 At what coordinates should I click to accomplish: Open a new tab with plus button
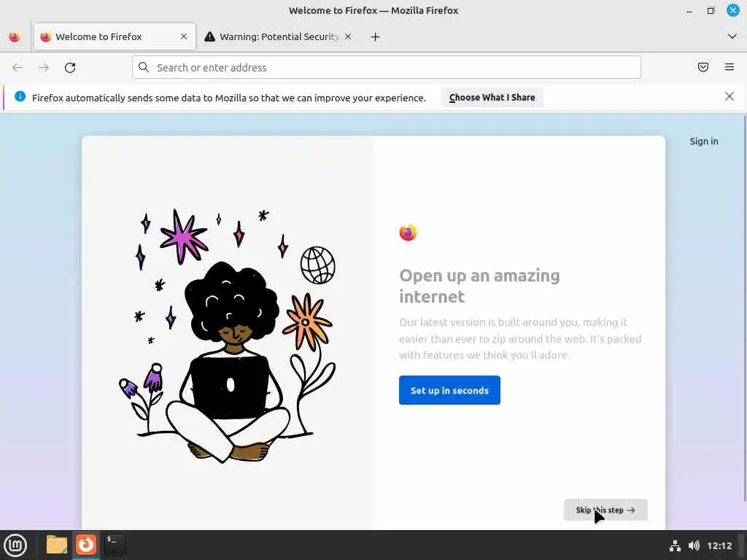click(376, 36)
